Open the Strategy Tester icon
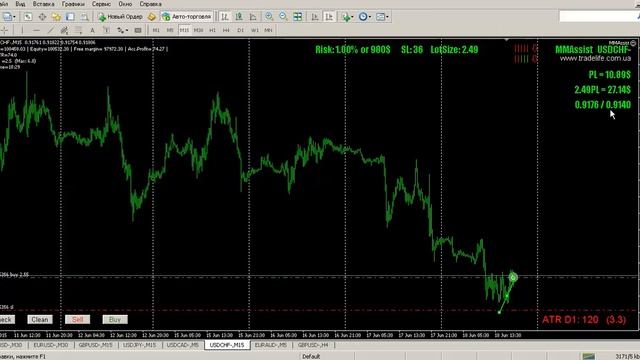This screenshot has height=360, width=640. tap(84, 17)
